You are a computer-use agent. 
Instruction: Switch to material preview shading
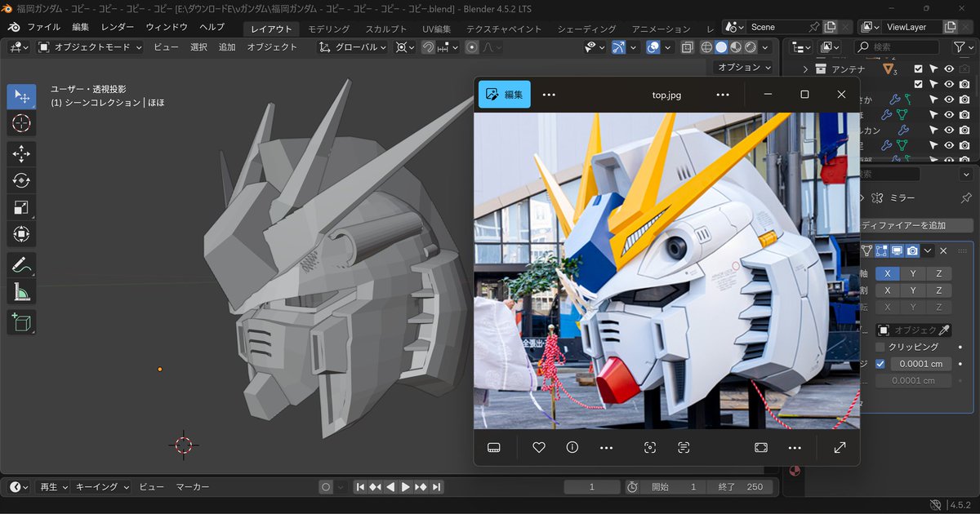[735, 47]
